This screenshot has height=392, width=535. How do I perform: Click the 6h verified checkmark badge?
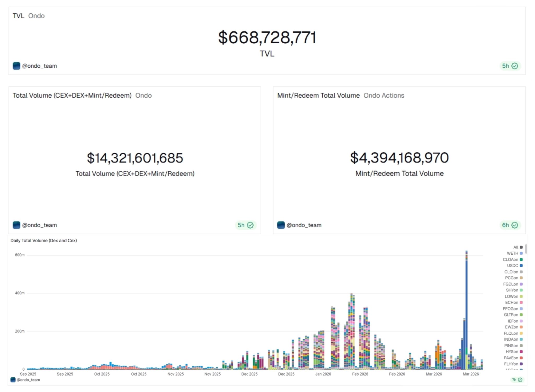pos(514,225)
